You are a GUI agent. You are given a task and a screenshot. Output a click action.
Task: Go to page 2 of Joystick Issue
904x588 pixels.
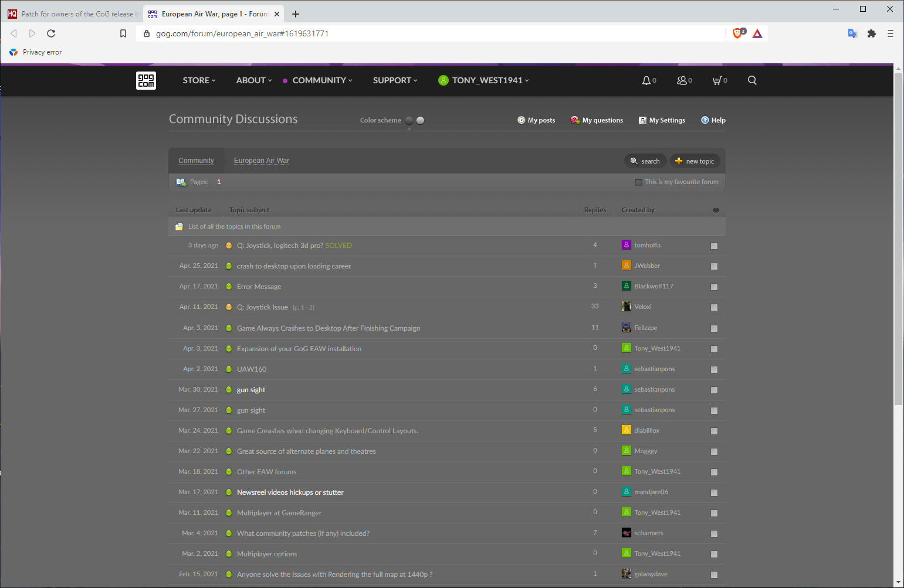(312, 308)
